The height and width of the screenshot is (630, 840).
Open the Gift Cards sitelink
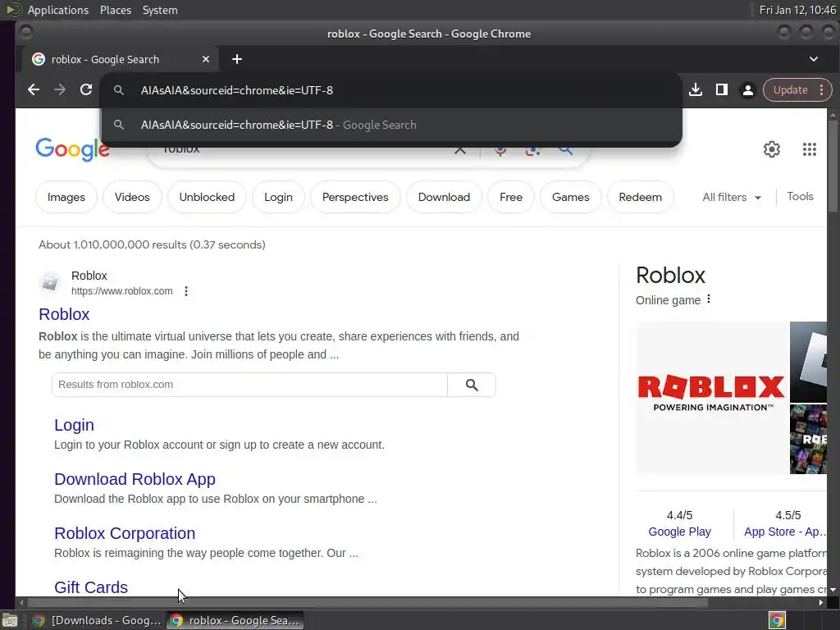[91, 587]
